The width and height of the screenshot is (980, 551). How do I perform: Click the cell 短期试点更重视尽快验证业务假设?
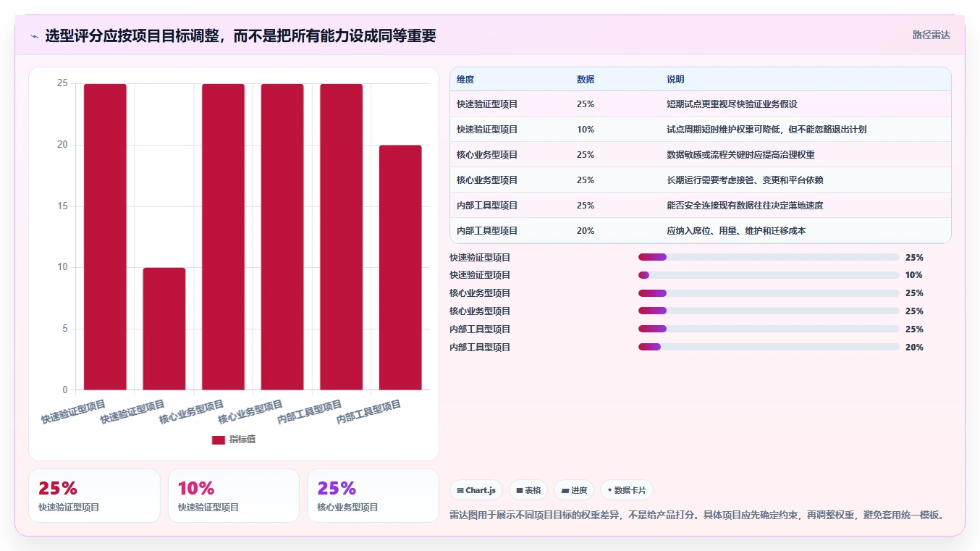[x=732, y=104]
